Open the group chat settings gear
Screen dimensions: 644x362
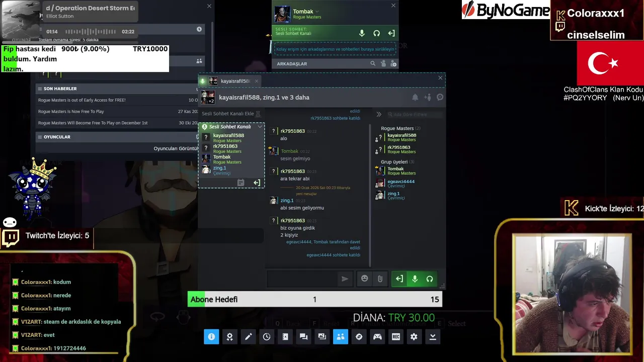click(x=440, y=98)
